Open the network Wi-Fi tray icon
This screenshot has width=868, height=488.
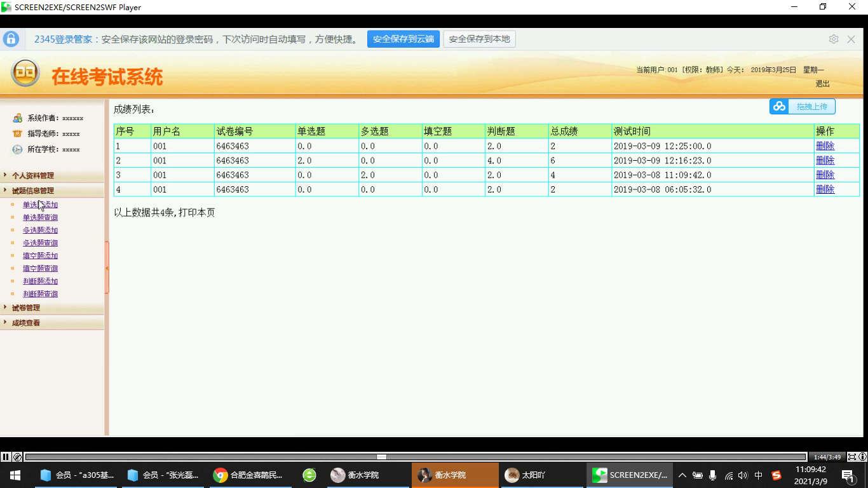[x=728, y=475]
